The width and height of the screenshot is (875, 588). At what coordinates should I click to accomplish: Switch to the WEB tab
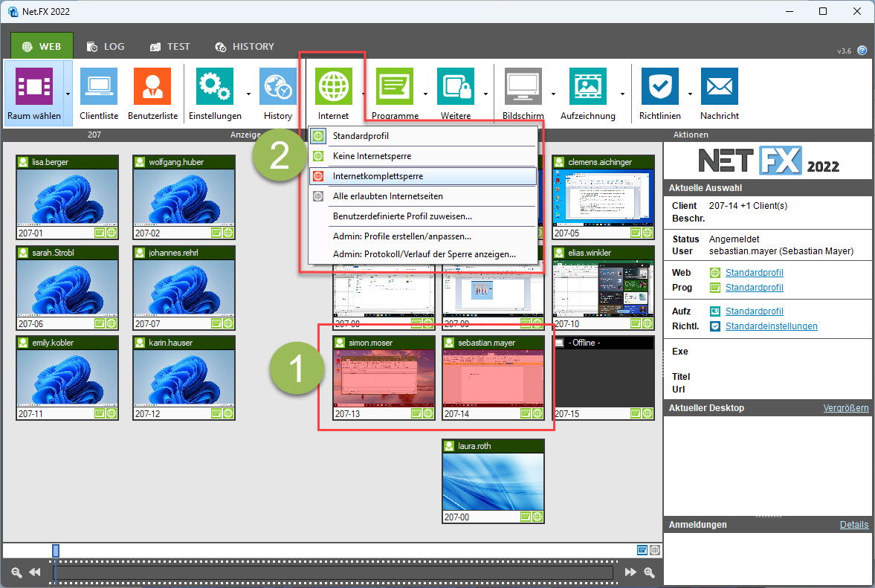(42, 46)
